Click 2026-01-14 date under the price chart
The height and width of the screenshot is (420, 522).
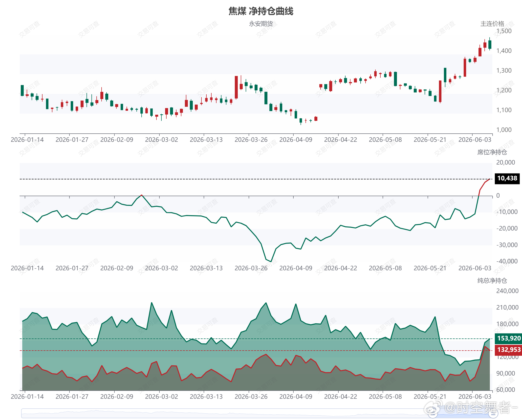[x=27, y=140]
